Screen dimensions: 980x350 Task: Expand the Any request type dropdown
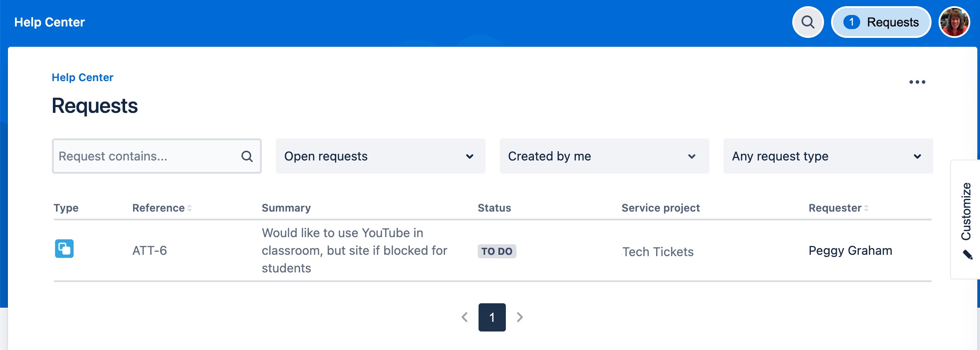click(828, 156)
